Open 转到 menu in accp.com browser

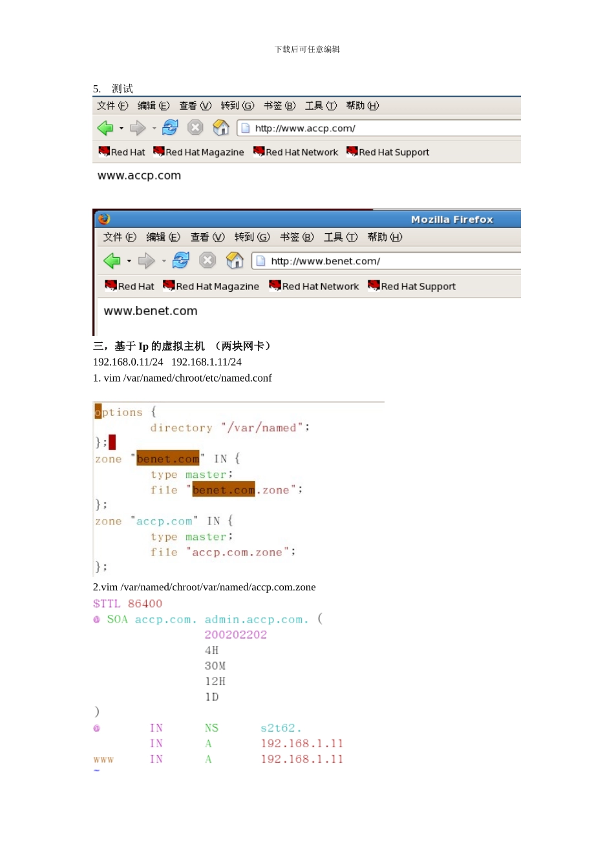237,106
